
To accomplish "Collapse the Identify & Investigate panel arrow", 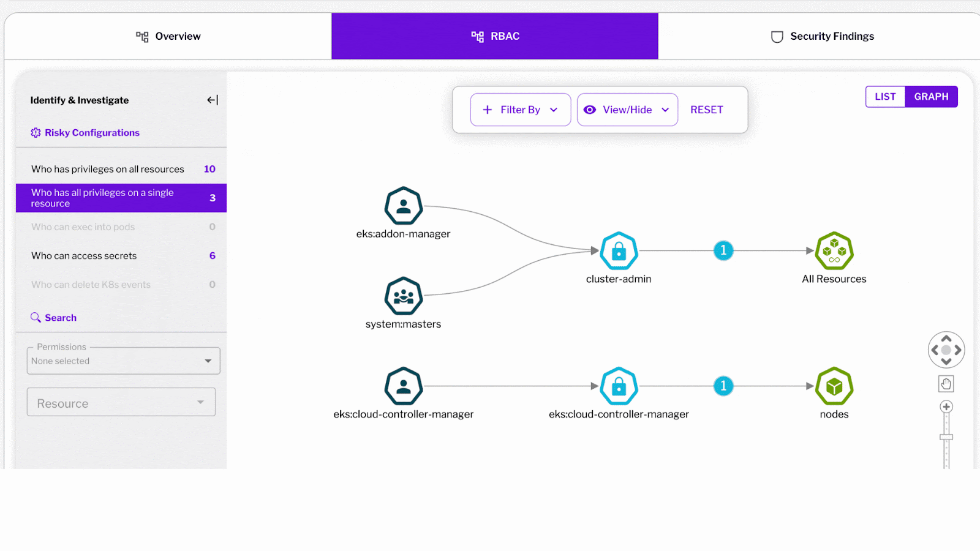I will pyautogui.click(x=213, y=100).
